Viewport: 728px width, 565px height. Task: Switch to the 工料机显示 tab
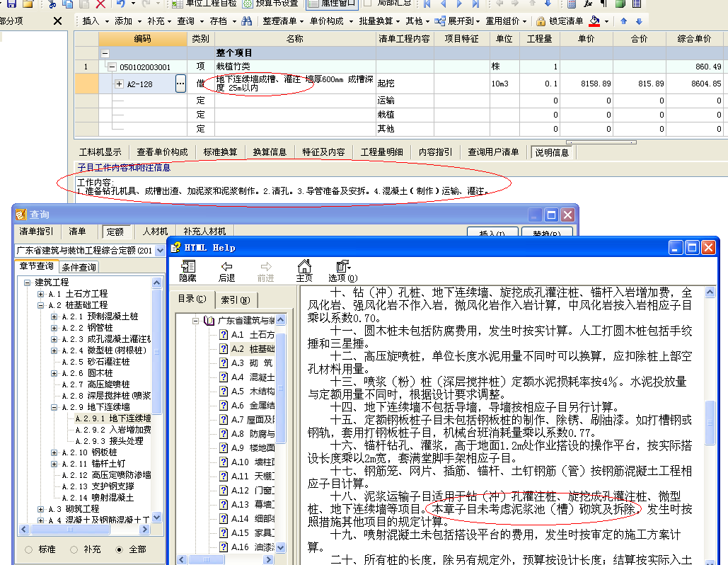pos(100,152)
